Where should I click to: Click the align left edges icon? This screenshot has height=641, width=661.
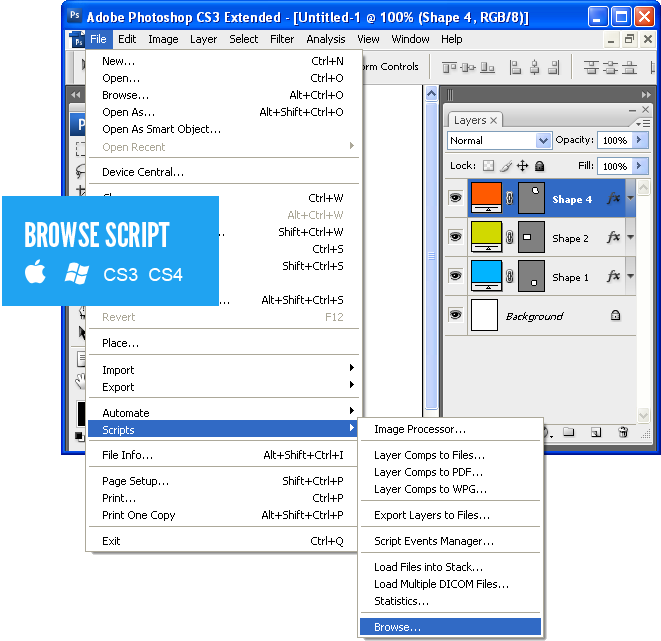(515, 67)
